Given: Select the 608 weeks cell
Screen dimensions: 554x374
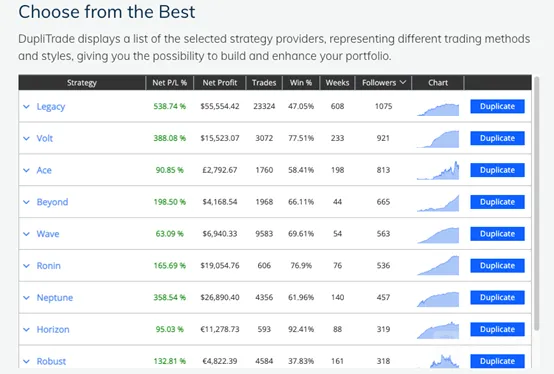Looking at the screenshot, I should pos(337,106).
